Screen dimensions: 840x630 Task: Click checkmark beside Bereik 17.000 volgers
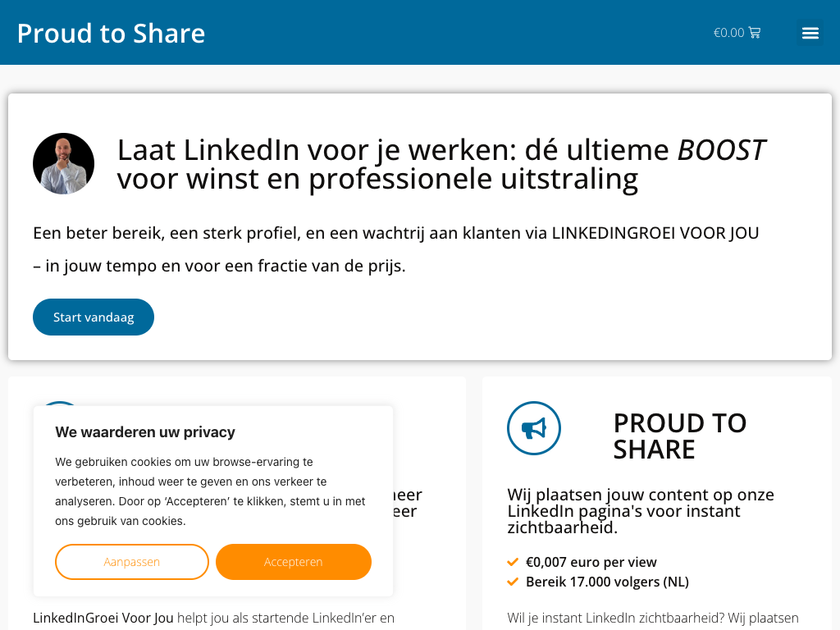pyautogui.click(x=513, y=582)
